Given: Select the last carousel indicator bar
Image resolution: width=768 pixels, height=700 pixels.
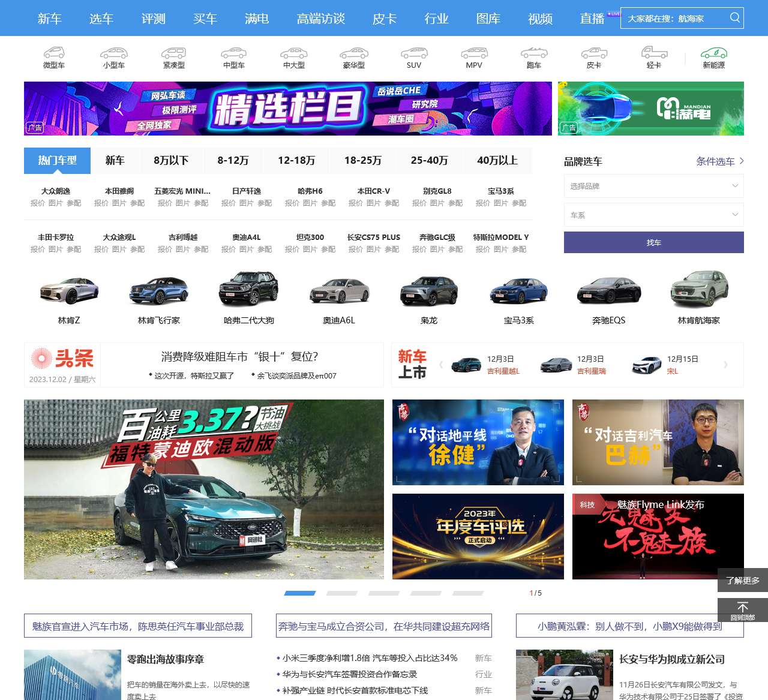Looking at the screenshot, I should coord(468,593).
